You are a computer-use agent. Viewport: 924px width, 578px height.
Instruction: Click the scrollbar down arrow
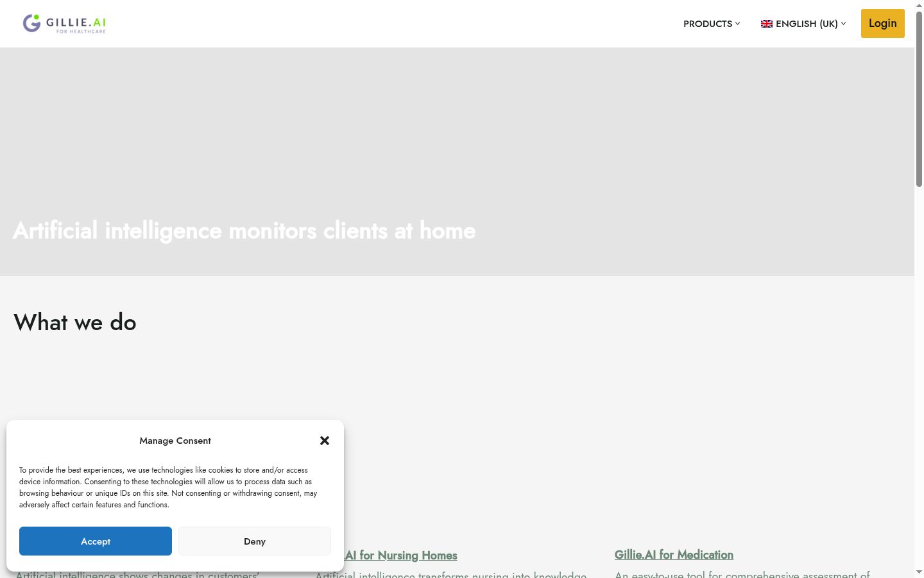point(919,572)
